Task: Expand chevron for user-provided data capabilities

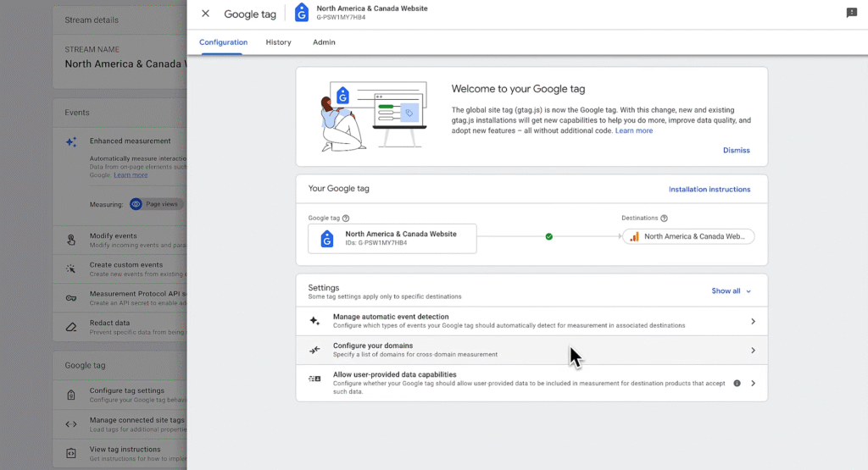Action: click(x=753, y=383)
